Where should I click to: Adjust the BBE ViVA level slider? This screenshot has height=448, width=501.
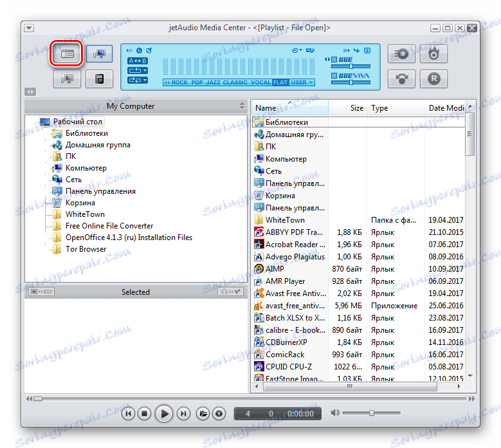pyautogui.click(x=351, y=82)
